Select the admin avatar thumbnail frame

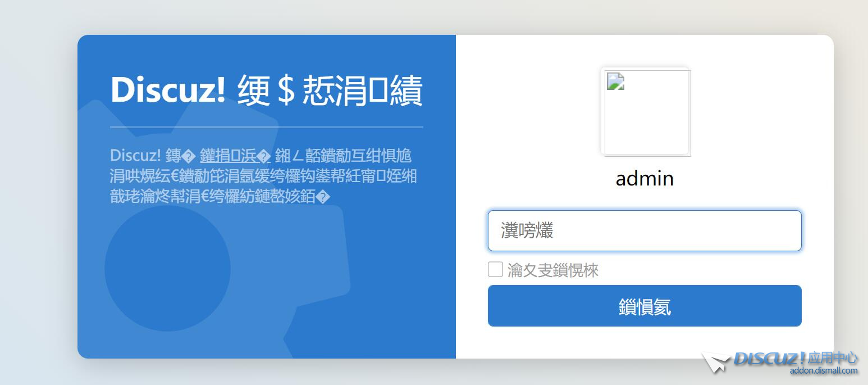tap(646, 112)
